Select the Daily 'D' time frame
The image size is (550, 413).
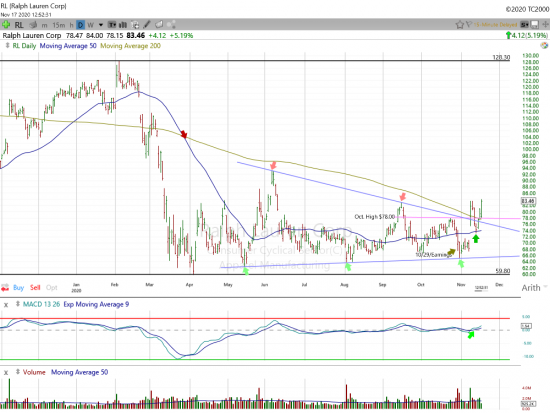81,25
